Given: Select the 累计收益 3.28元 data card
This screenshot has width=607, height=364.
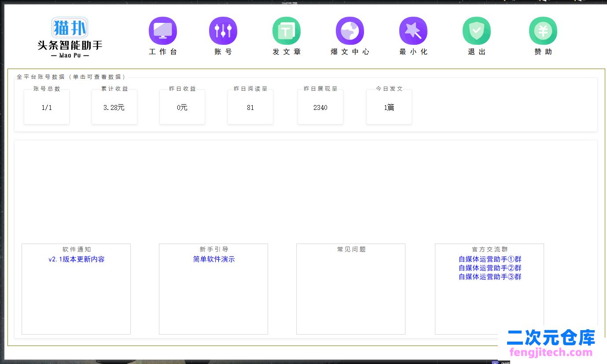Looking at the screenshot, I should [x=114, y=106].
